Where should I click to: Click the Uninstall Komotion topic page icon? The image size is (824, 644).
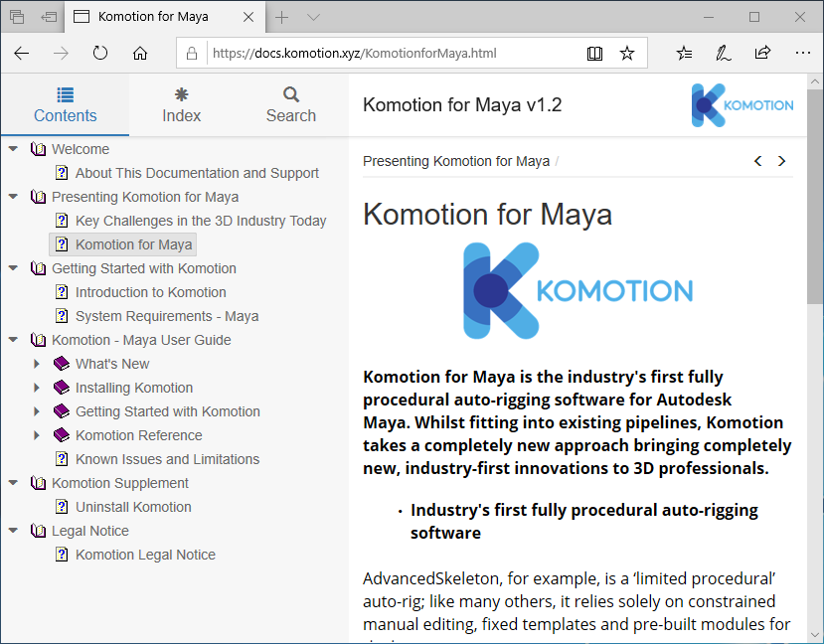pos(62,507)
